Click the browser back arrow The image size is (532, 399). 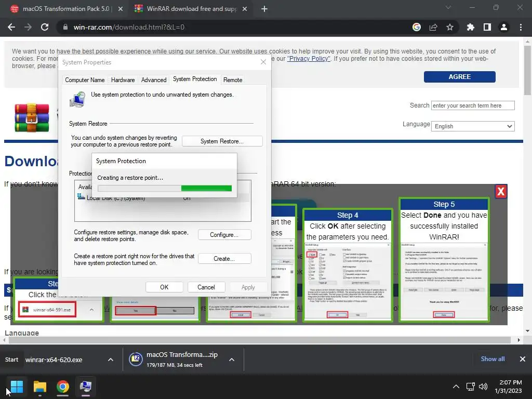(11, 27)
